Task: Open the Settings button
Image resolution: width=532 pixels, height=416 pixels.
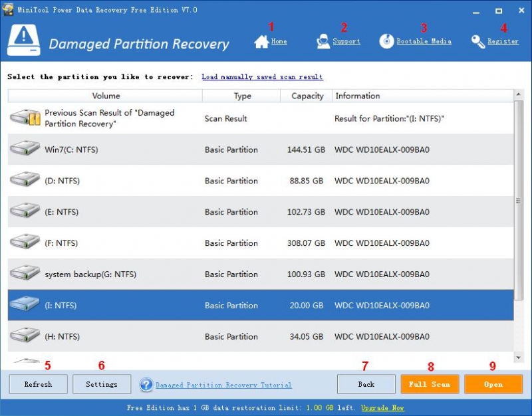Action: tap(102, 384)
